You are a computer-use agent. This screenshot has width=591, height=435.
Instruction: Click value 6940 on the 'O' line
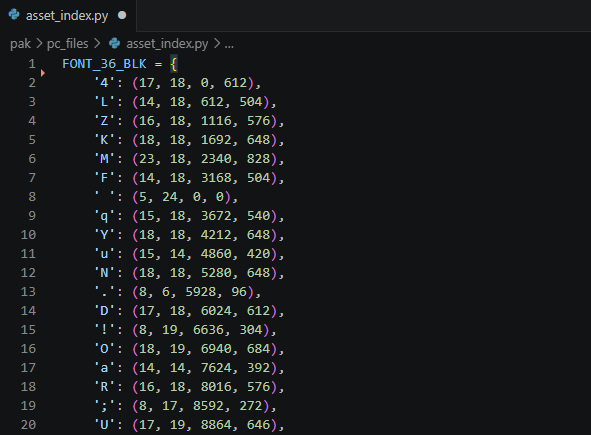coord(216,349)
